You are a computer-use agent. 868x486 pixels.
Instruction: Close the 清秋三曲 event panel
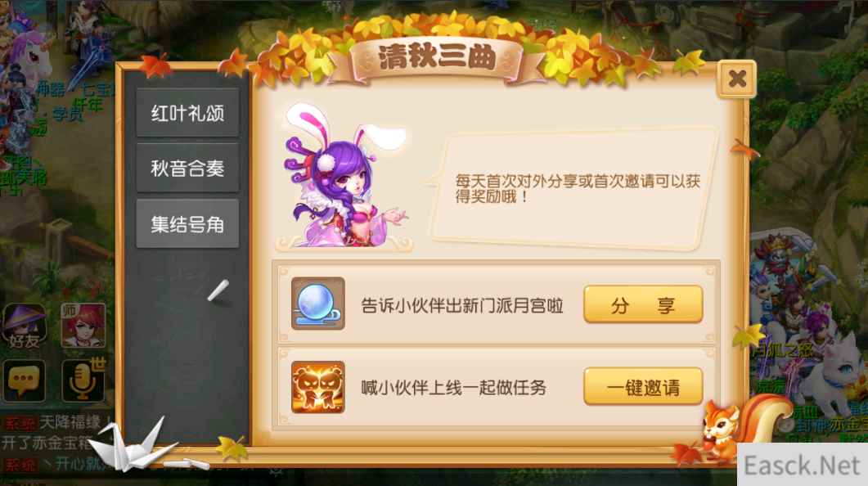tap(737, 79)
